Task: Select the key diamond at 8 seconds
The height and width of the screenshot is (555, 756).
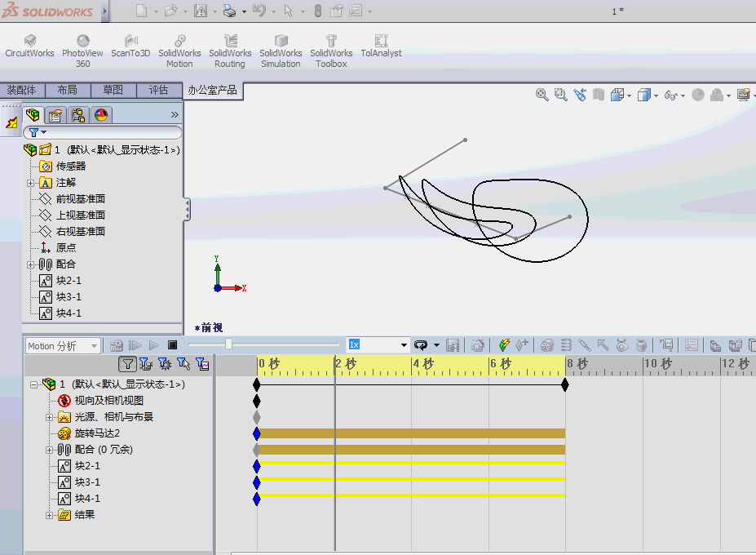Action: tap(565, 384)
